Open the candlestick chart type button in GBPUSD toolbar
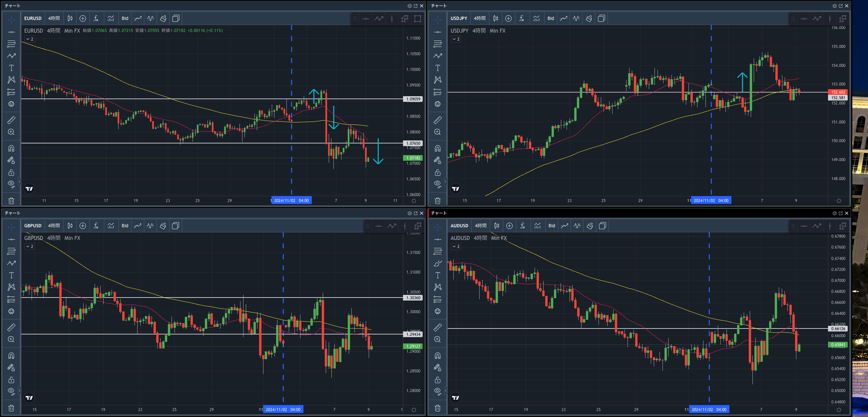This screenshot has width=868, height=417. [70, 226]
